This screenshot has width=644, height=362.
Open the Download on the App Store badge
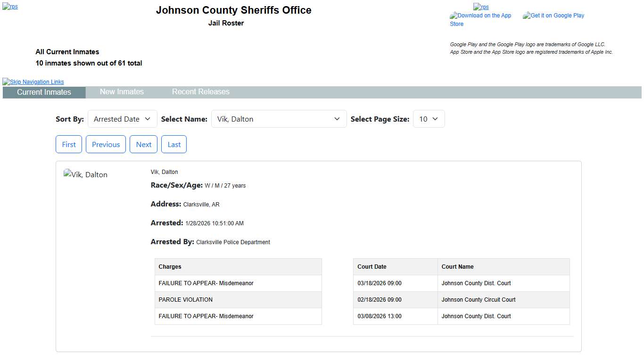coord(480,19)
